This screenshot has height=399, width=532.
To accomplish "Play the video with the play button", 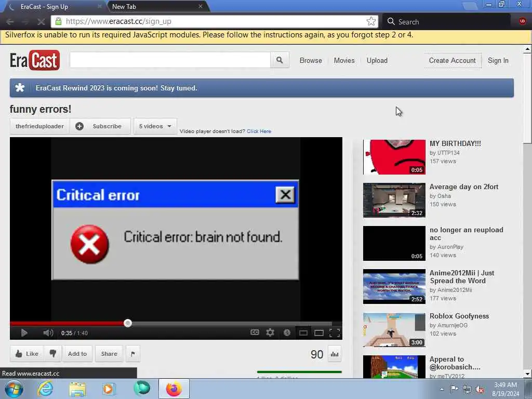I will coord(24,333).
